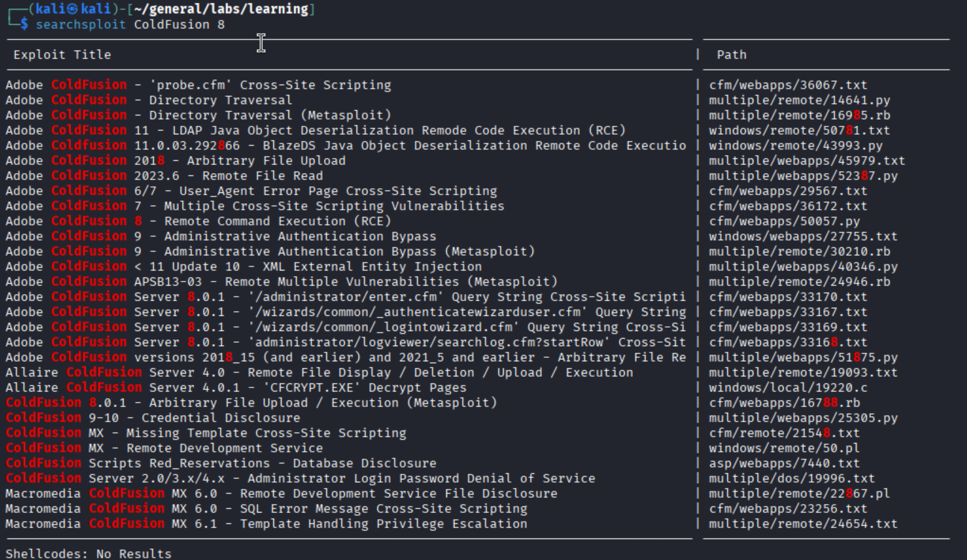Select 'MX - Missing Template Cross-Site Scripting' row
Screen dimensions: 967x560
coord(206,433)
